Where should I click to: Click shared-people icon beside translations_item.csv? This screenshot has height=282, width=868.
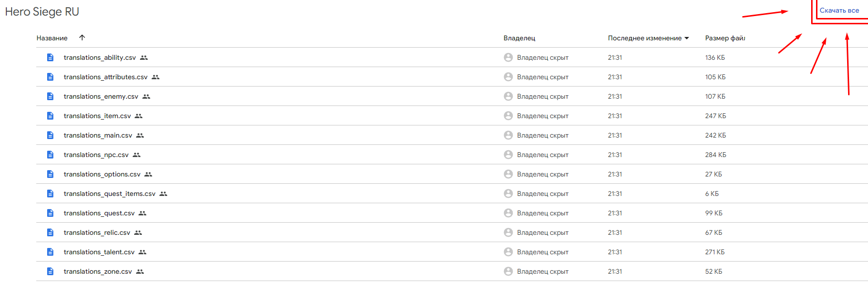pos(139,116)
